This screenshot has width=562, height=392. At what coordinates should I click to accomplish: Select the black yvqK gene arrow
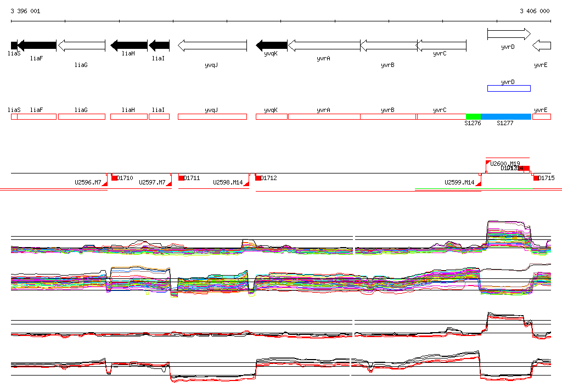tap(272, 46)
